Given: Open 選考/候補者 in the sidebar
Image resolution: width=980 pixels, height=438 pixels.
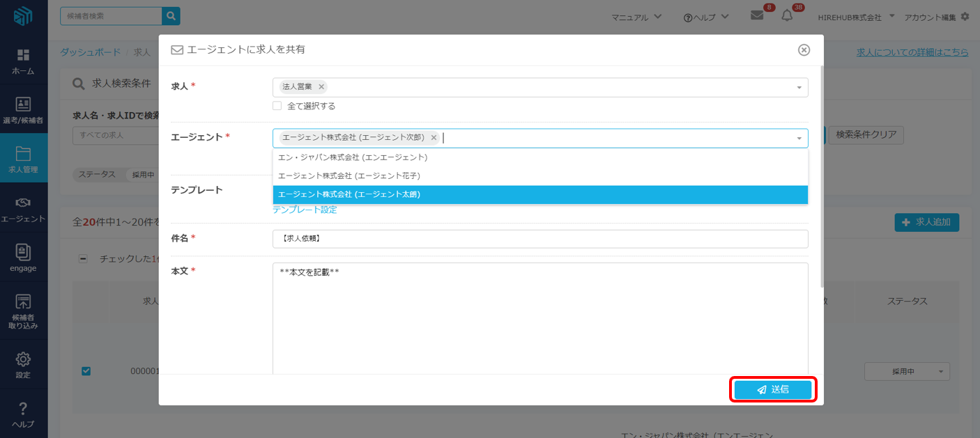Looking at the screenshot, I should point(23,111).
